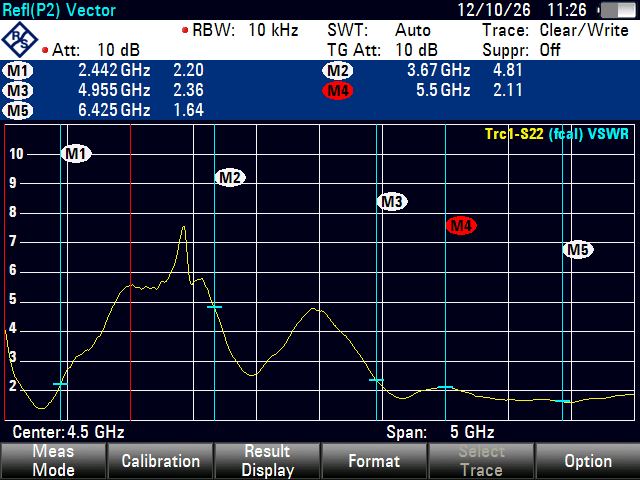
Task: Click the SWT Auto setting
Action: point(379,30)
